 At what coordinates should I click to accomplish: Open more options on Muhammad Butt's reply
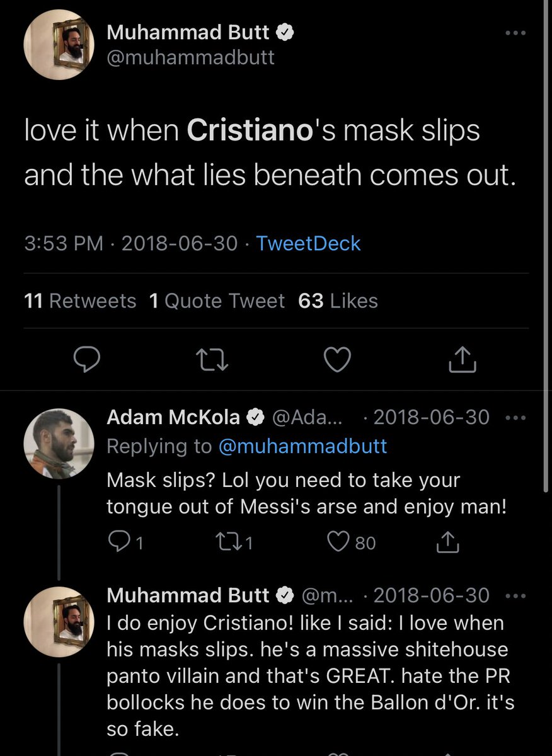[x=515, y=596]
